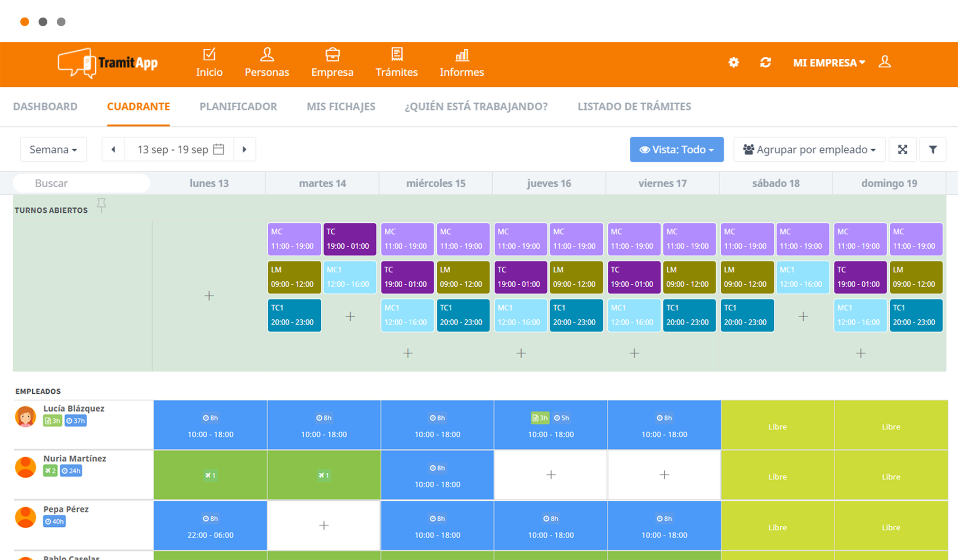Image resolution: width=958 pixels, height=560 pixels.
Task: Click Pepa Pérez's sábado Libre cell
Action: tap(777, 525)
